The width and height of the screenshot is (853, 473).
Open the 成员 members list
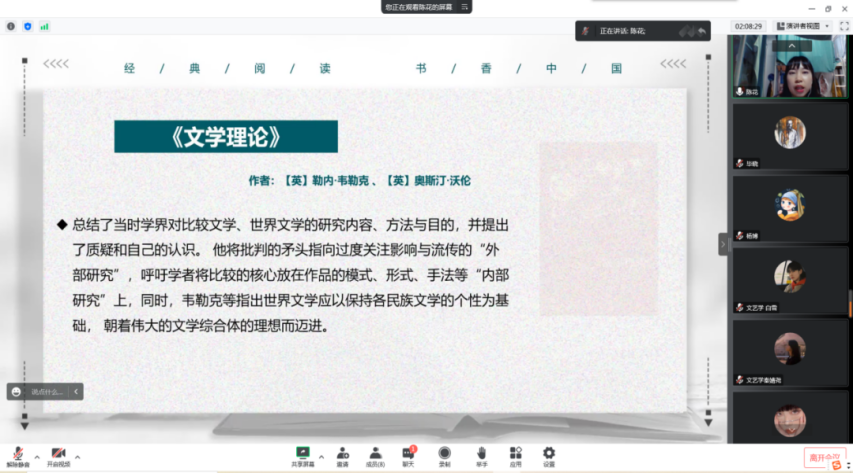(x=375, y=456)
